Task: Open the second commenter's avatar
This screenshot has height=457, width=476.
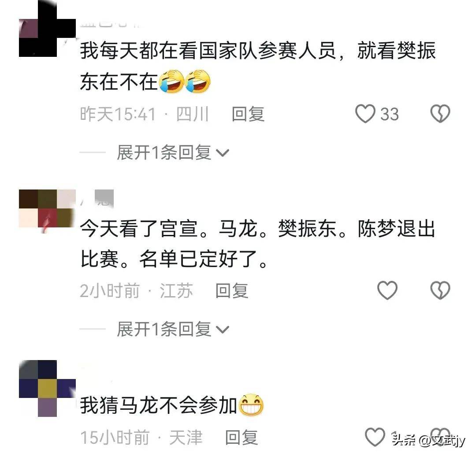Action: click(x=47, y=209)
